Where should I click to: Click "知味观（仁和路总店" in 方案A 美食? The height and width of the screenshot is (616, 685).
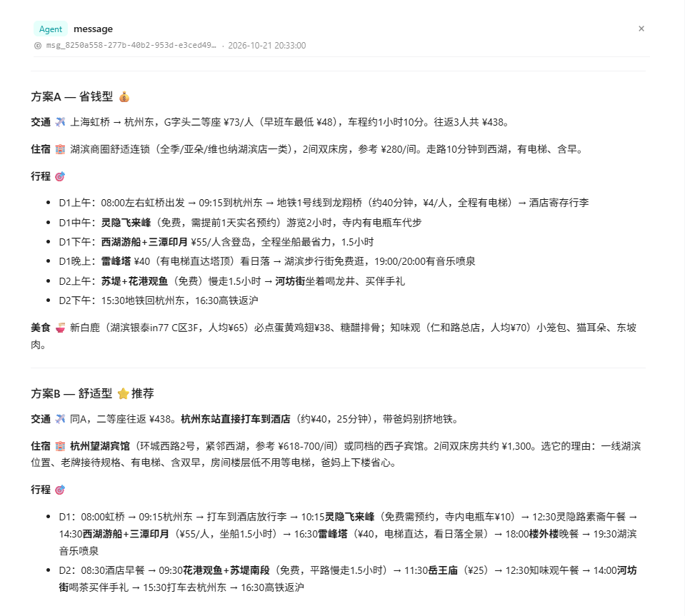(438, 328)
